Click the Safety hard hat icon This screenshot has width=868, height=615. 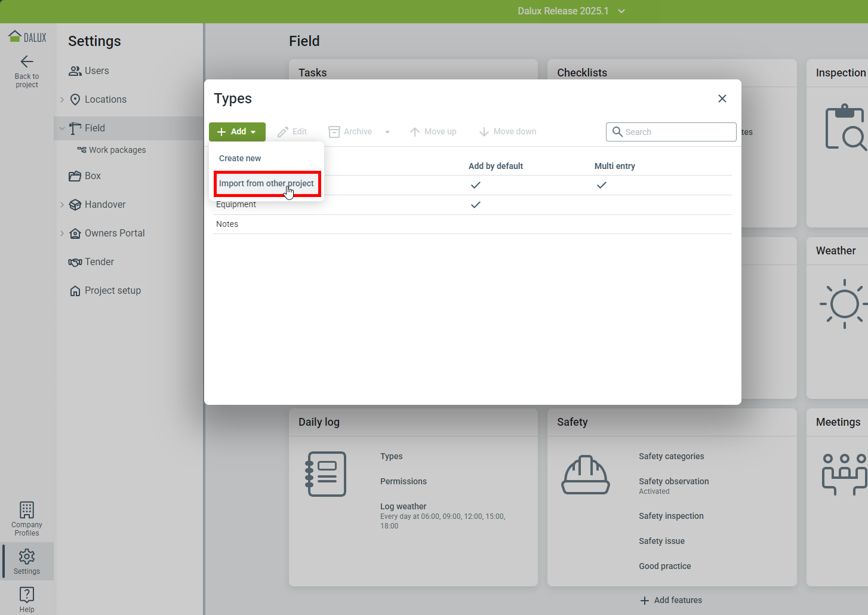(585, 475)
